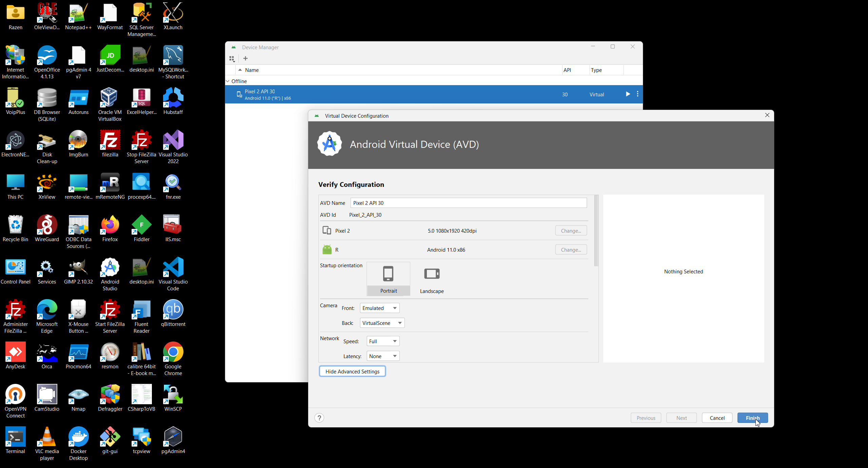Click the device grouping toolbar icon

click(x=232, y=59)
